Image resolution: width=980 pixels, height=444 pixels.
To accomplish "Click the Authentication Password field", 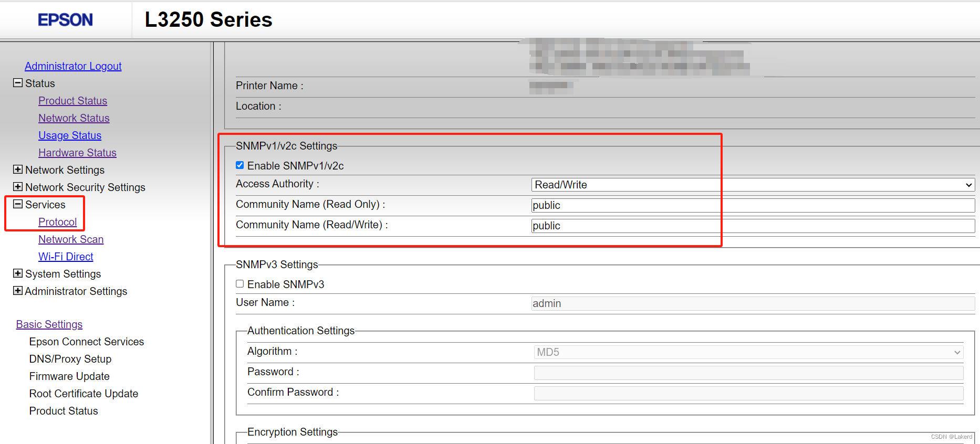I will point(749,373).
